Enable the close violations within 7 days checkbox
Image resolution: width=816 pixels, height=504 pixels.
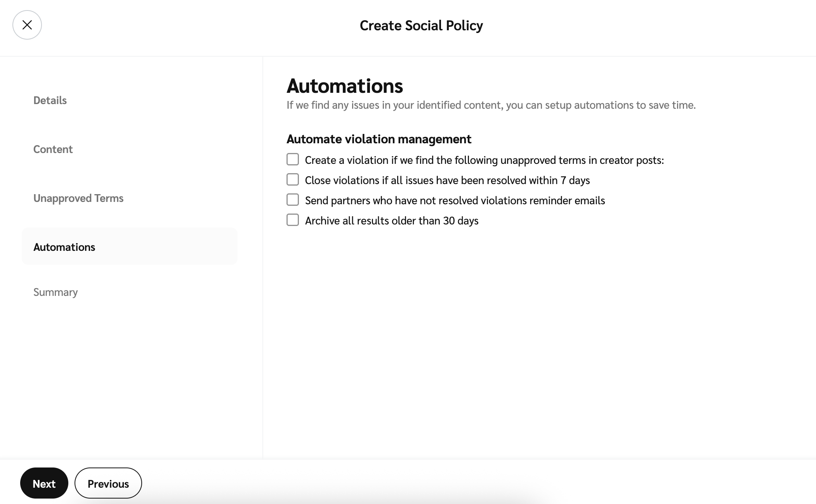(x=293, y=180)
